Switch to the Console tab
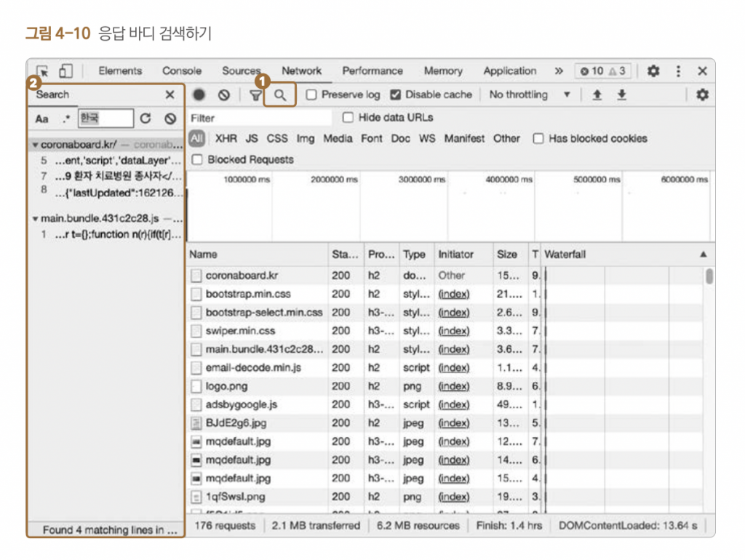 182,71
